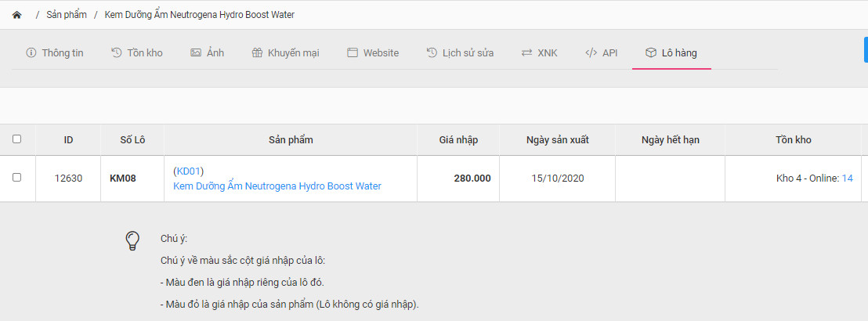Select the import price 280.000
868x321 pixels.
472,179
